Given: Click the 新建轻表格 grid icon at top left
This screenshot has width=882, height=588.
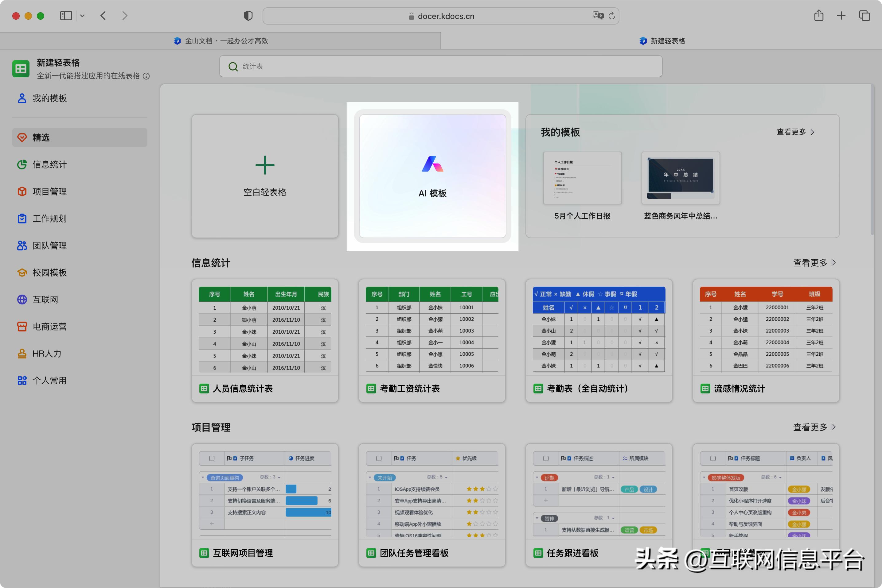Looking at the screenshot, I should [x=21, y=69].
